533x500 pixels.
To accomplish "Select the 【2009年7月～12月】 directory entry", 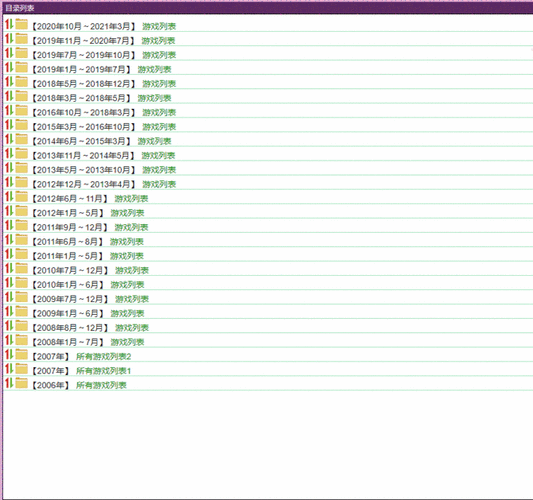I will click(70, 299).
